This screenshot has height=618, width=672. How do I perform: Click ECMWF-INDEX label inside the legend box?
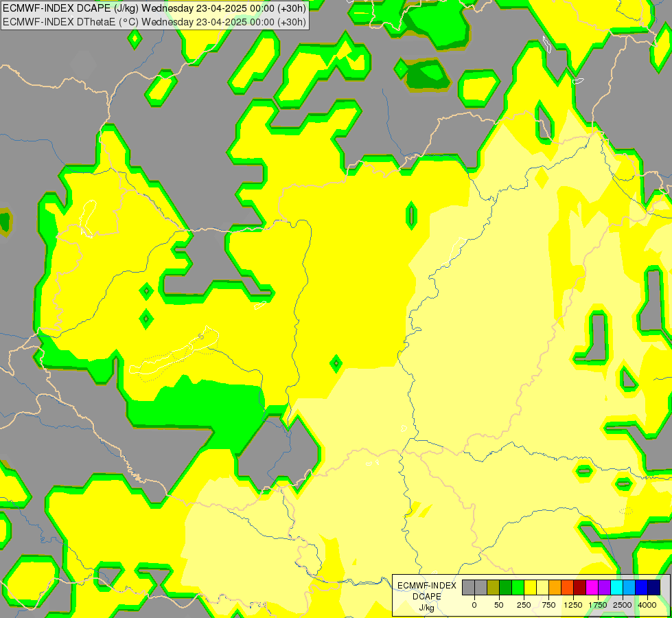pos(427,586)
